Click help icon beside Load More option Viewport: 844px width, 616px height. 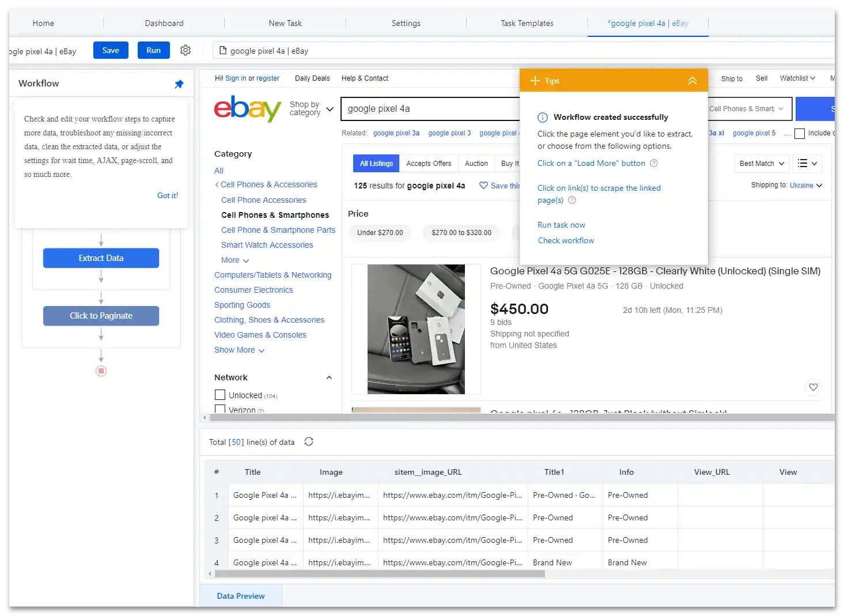point(654,163)
